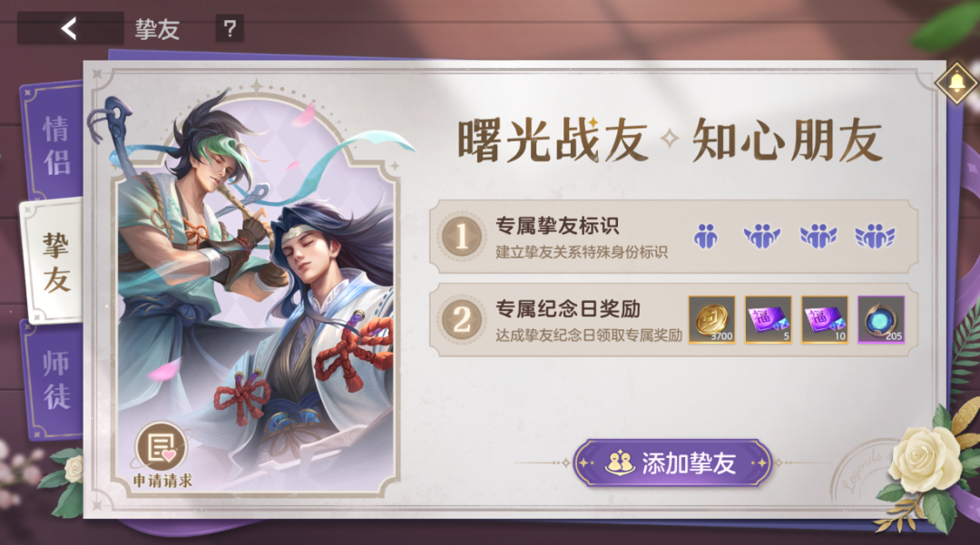The height and width of the screenshot is (545, 980).
Task: View the purple ticket reward marked 5
Action: click(x=769, y=319)
